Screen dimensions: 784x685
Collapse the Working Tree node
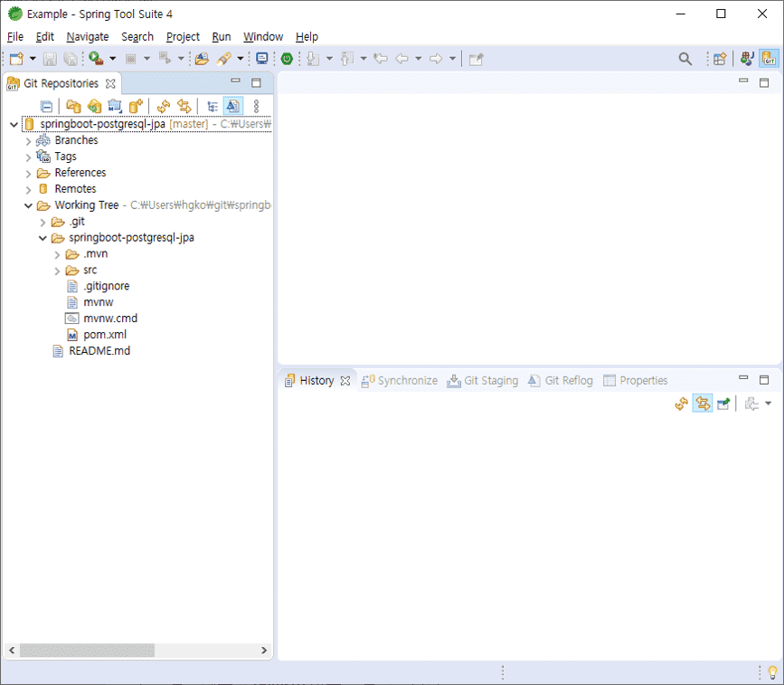29,205
